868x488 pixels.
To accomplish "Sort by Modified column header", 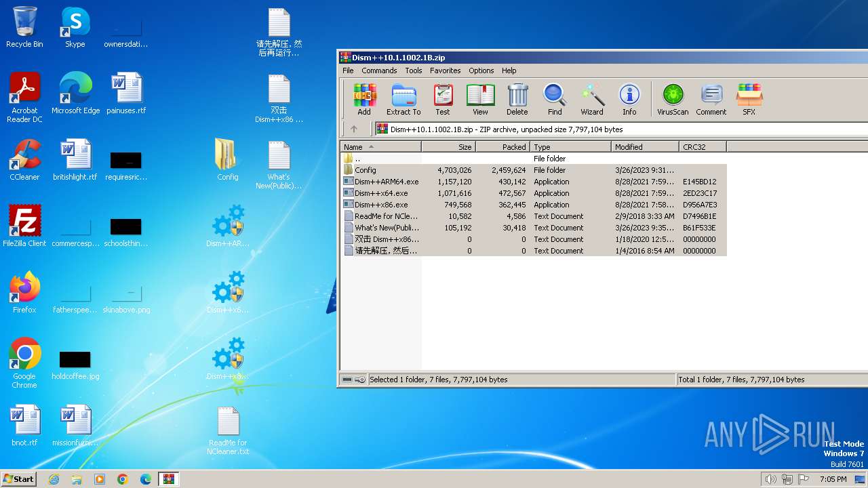I will tap(645, 146).
